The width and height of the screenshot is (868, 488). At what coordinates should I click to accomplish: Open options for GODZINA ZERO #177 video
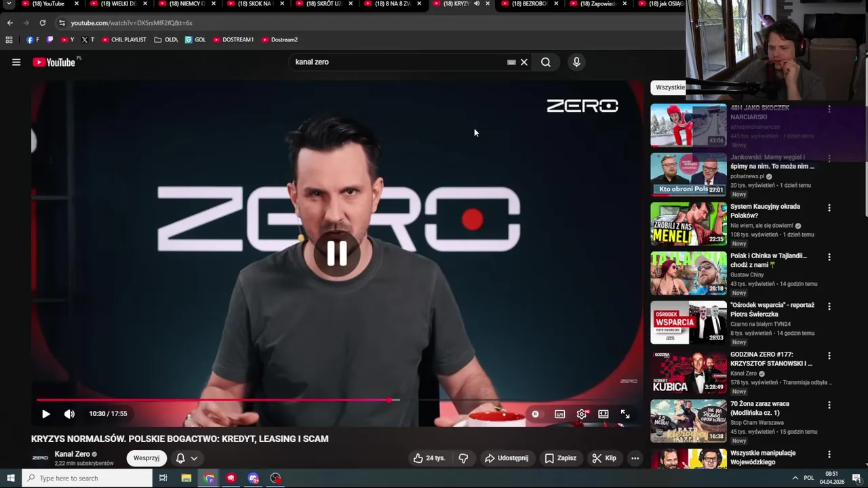click(829, 356)
